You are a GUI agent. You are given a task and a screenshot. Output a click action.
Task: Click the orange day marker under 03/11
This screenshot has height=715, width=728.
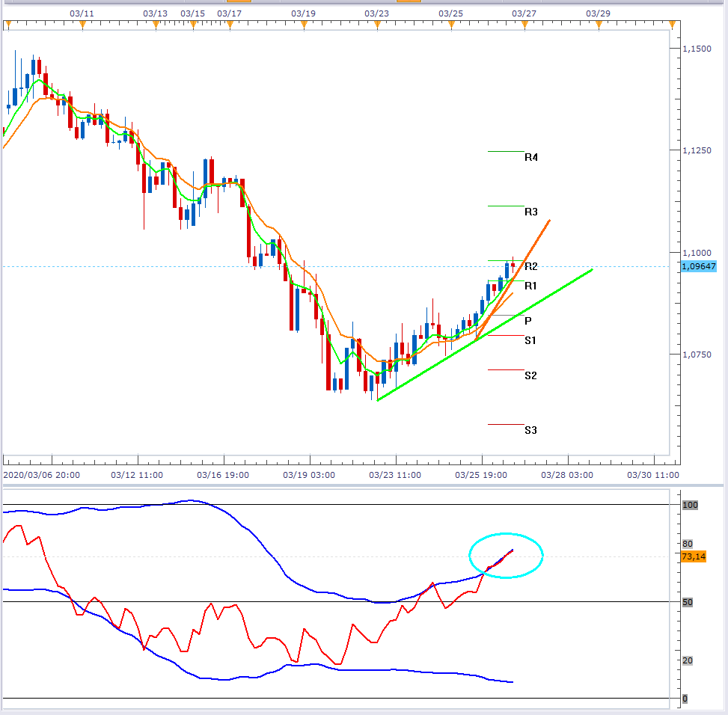coord(82,25)
